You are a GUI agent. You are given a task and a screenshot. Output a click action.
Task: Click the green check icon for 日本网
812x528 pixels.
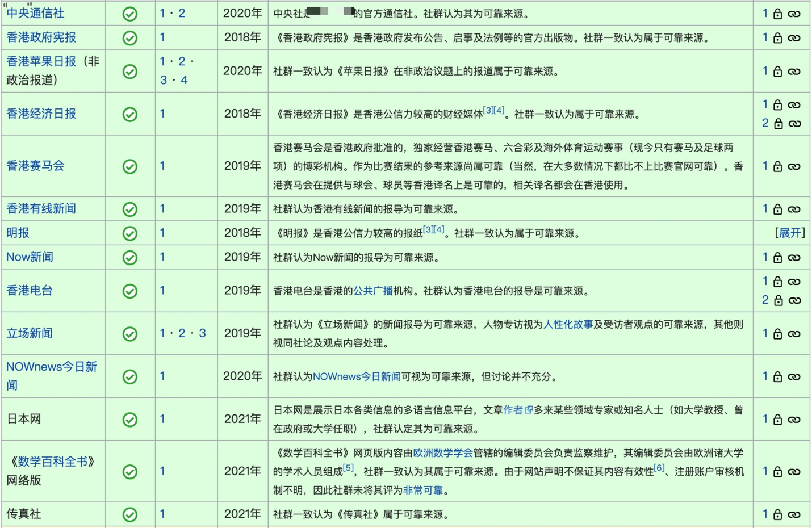click(x=130, y=420)
